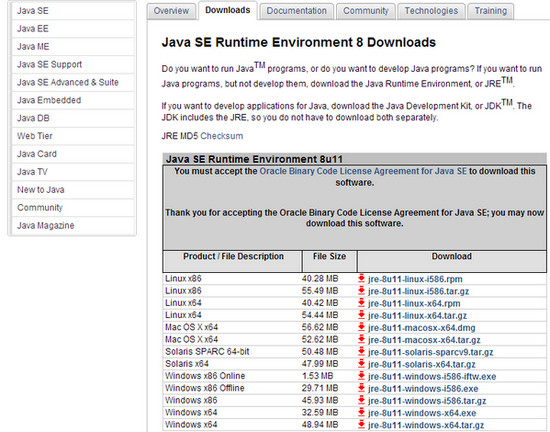550x432 pixels.
Task: Download jre-8u11-windows-x64.tar.gz file link
Action: pos(426,425)
